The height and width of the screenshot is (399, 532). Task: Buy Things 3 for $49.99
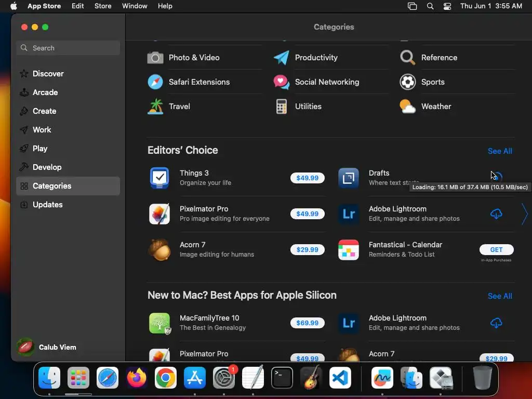tap(308, 178)
